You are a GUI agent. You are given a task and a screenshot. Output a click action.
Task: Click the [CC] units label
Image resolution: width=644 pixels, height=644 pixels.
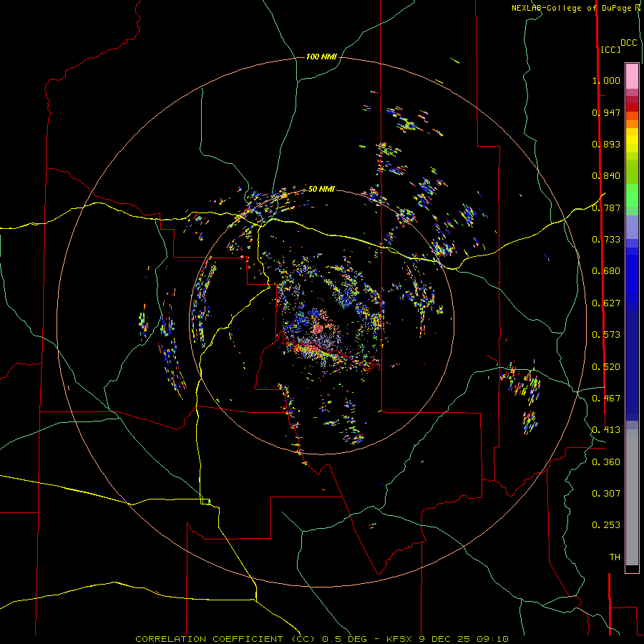tap(610, 49)
